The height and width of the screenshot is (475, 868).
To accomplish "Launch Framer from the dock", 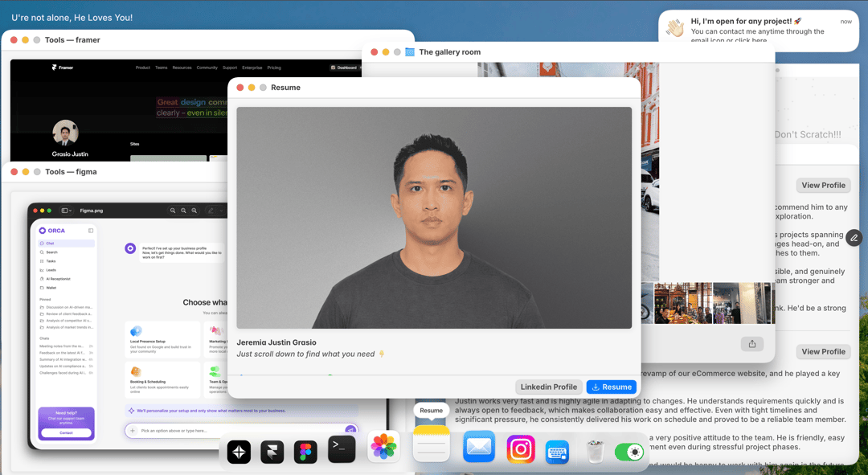I will click(x=272, y=452).
